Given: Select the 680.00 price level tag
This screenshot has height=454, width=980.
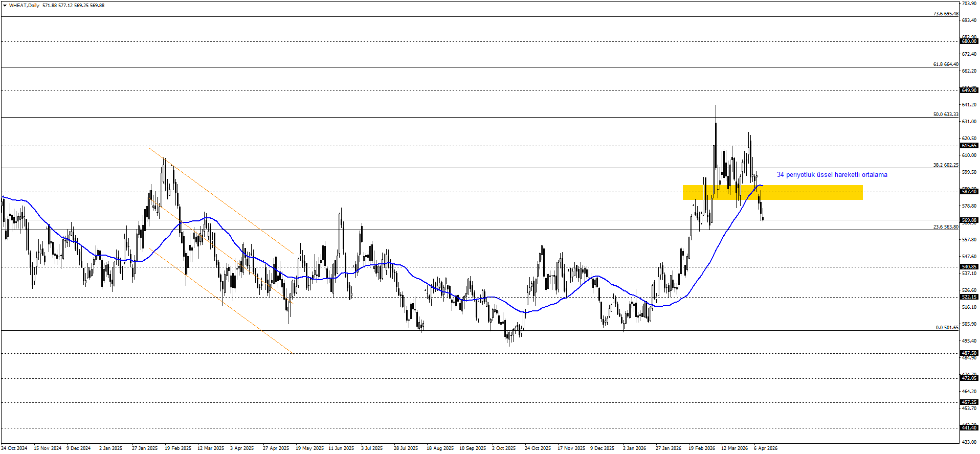Looking at the screenshot, I should coord(969,41).
